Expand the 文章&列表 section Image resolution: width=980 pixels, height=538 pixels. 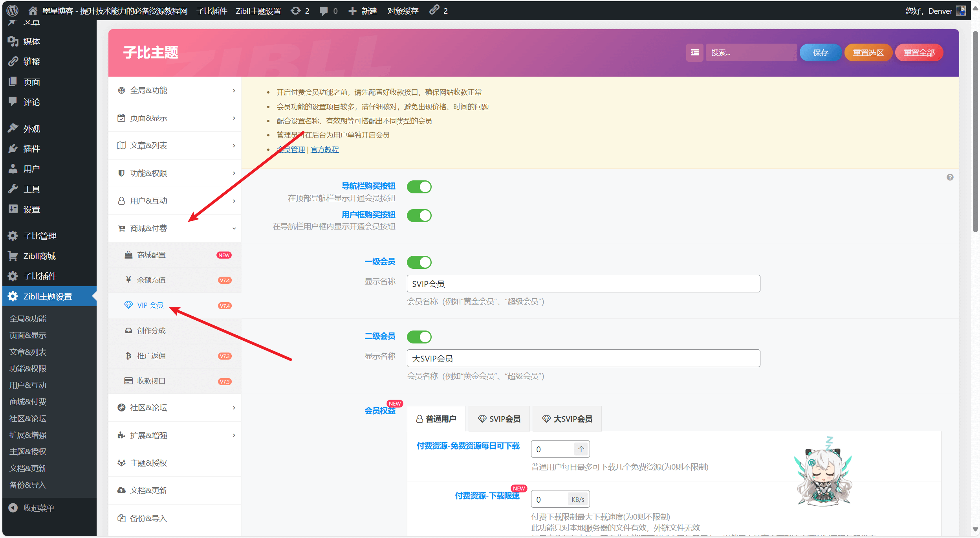(175, 145)
